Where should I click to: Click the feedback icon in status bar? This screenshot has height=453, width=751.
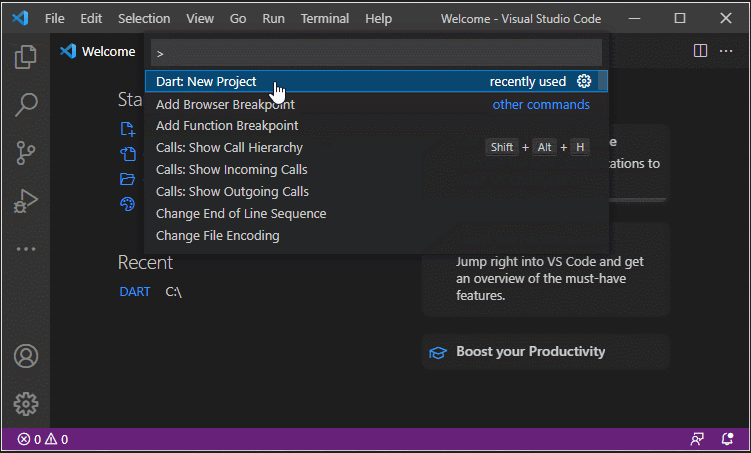coord(697,439)
